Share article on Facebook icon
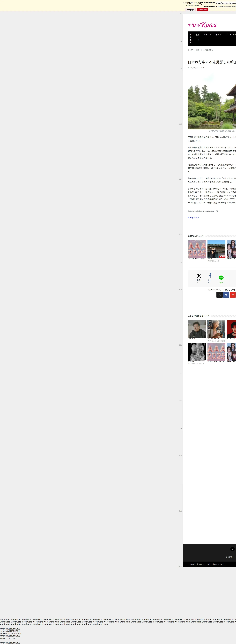Viewport: 236px width, 644px height. pos(210,276)
